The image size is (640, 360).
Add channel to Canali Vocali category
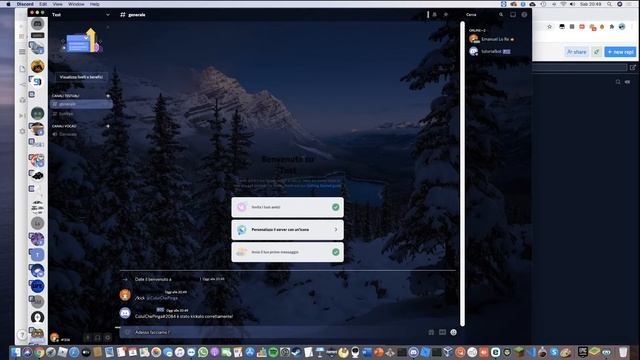tap(108, 126)
